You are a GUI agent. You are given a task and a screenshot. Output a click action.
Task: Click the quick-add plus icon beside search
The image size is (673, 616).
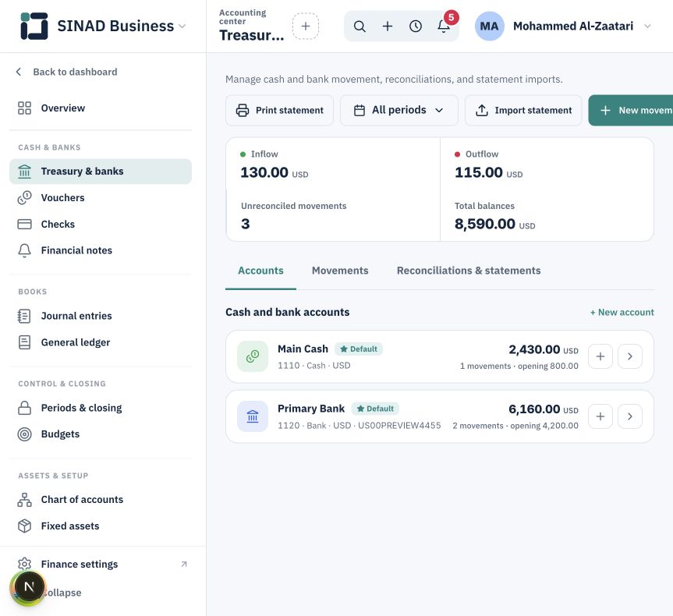[x=388, y=27]
